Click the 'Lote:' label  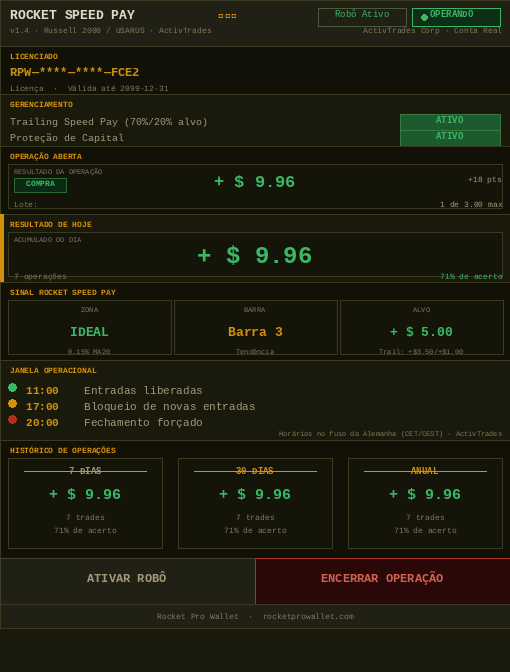(x=26, y=204)
